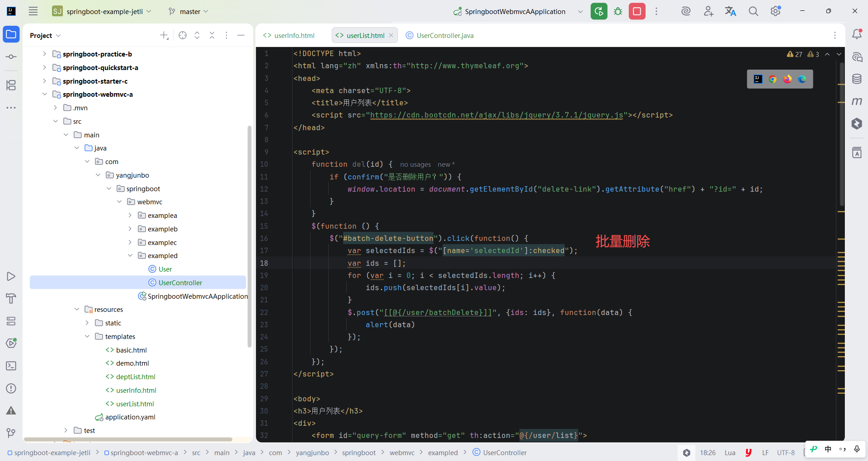Select UserController in project tree

click(138, 282)
